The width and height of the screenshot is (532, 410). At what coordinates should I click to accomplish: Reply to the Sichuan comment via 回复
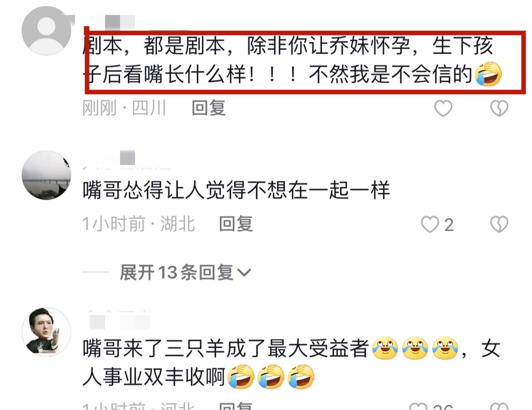tap(208, 108)
